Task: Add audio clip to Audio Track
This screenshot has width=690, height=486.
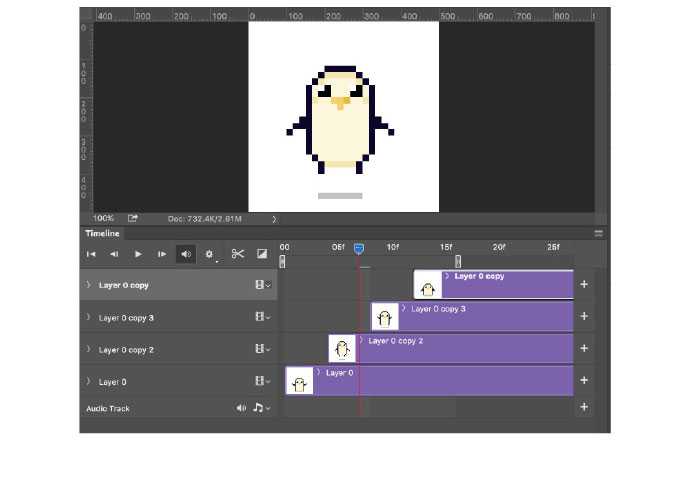Action: click(584, 408)
